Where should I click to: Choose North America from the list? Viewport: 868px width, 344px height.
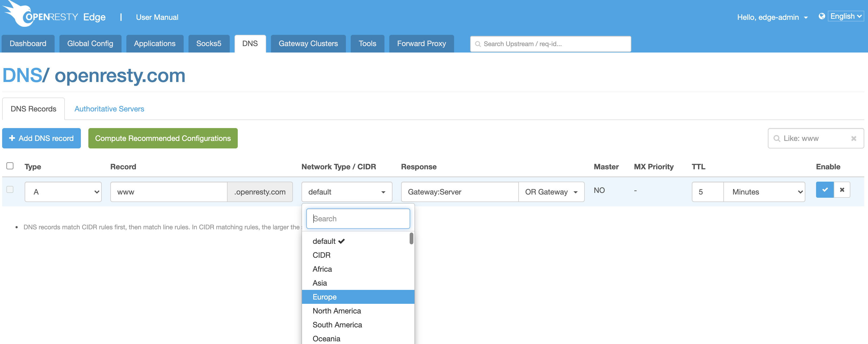358,311
